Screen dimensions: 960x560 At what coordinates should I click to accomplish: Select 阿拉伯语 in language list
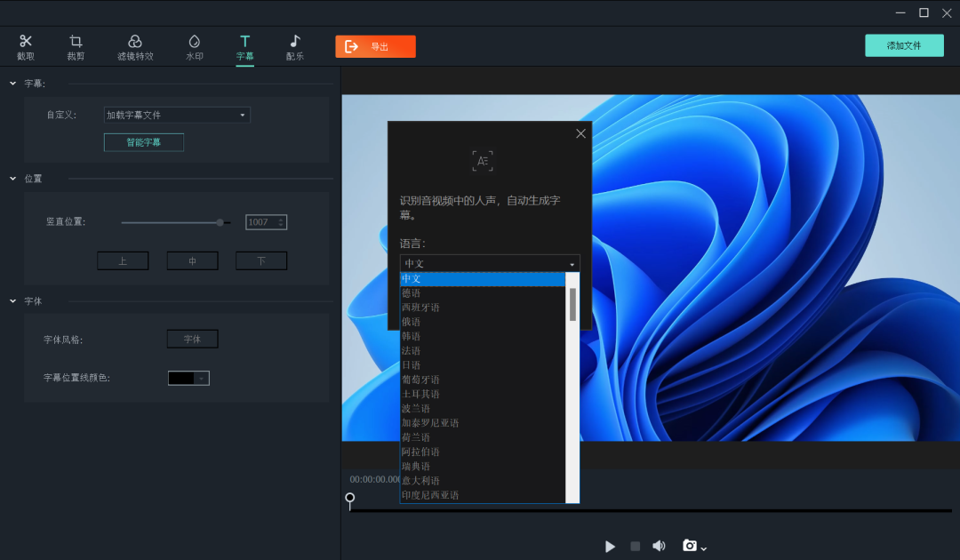tap(483, 452)
